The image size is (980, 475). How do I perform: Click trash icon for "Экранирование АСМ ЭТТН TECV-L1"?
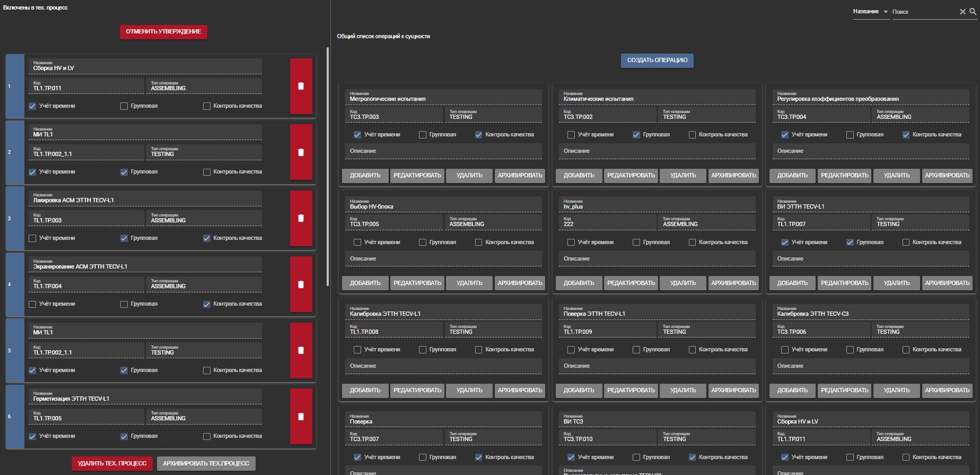(x=301, y=284)
